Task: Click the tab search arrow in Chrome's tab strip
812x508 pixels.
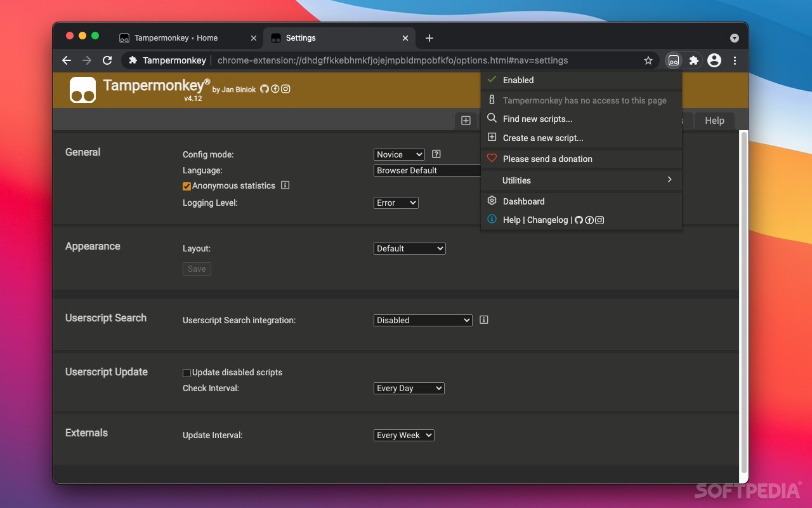Action: pos(735,38)
